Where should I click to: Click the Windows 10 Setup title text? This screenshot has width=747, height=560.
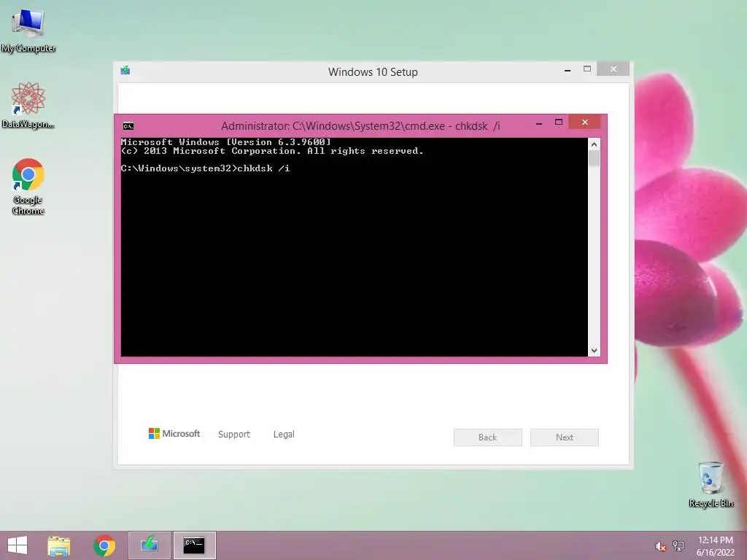(x=373, y=72)
